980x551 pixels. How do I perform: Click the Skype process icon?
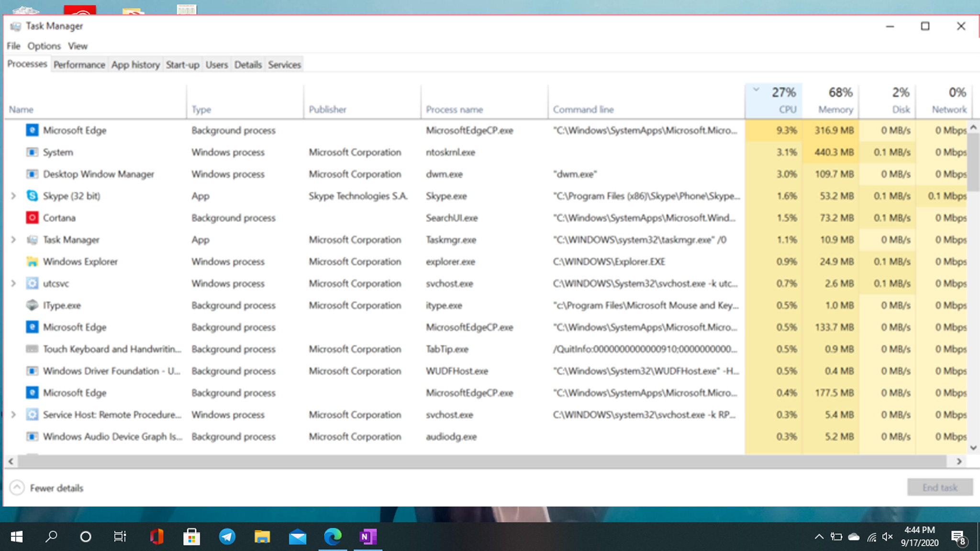[32, 196]
